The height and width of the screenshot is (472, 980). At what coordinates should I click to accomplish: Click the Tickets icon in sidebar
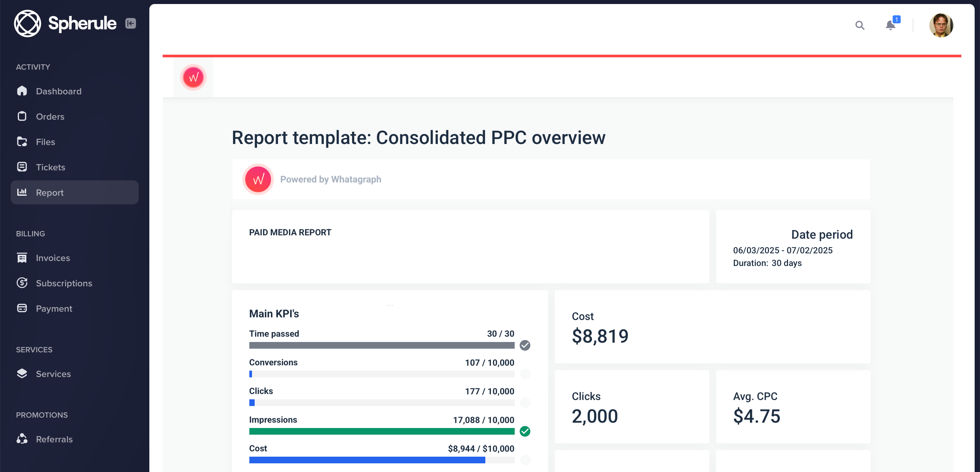22,167
